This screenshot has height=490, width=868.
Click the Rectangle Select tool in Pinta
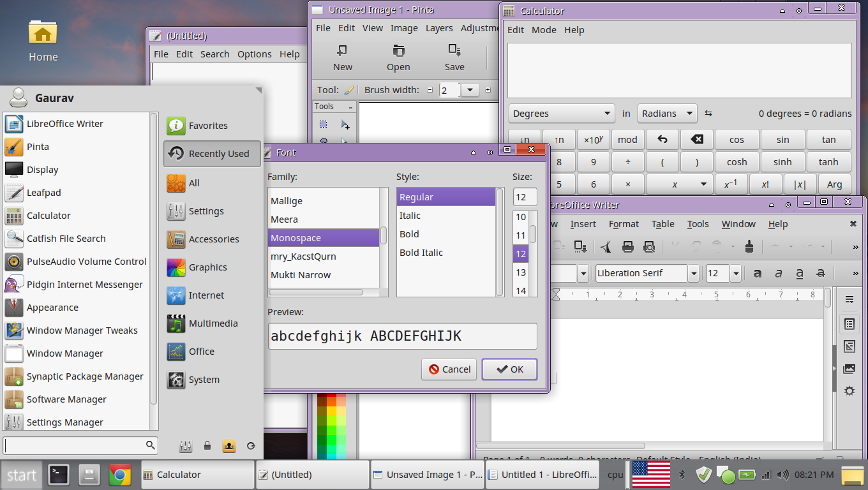tap(324, 124)
